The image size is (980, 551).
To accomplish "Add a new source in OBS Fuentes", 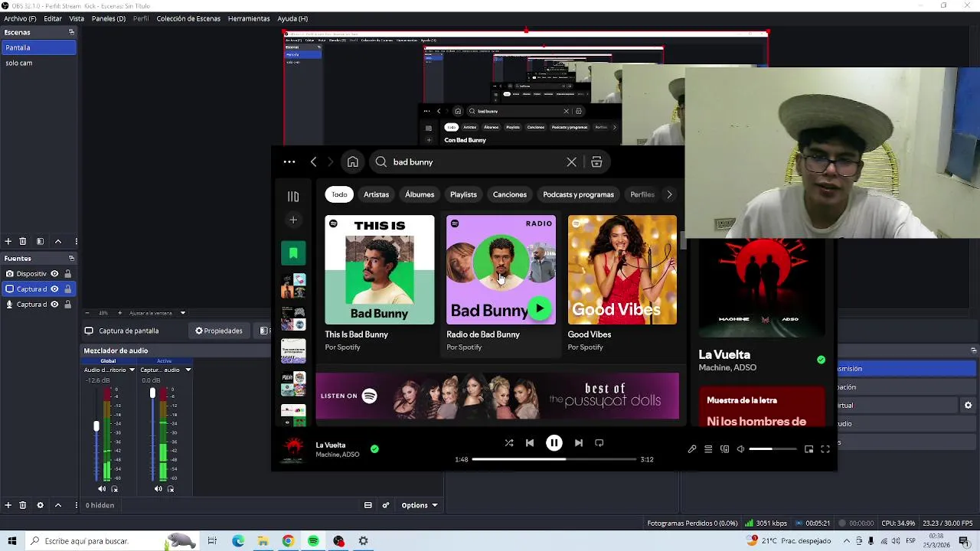I will 8,505.
